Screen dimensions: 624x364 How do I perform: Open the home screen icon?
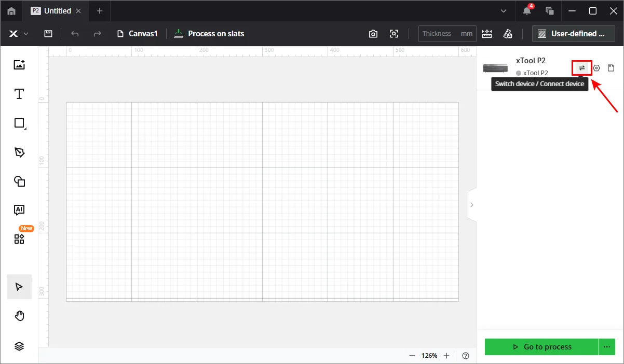(11, 11)
